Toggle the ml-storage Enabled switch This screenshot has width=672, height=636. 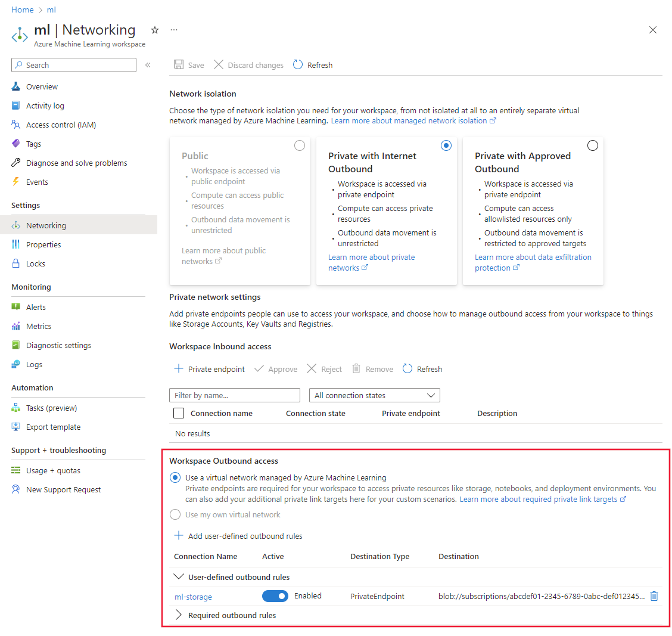tap(275, 596)
